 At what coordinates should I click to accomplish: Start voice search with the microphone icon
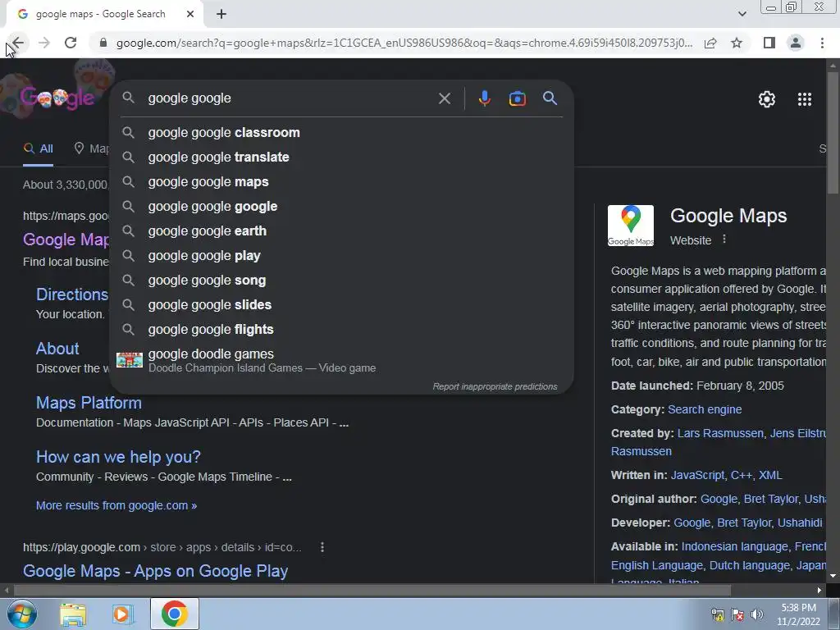click(484, 98)
